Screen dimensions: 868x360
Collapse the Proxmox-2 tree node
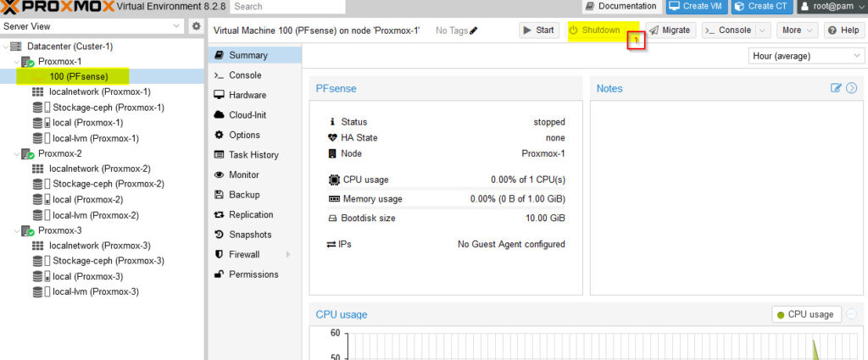click(17, 153)
